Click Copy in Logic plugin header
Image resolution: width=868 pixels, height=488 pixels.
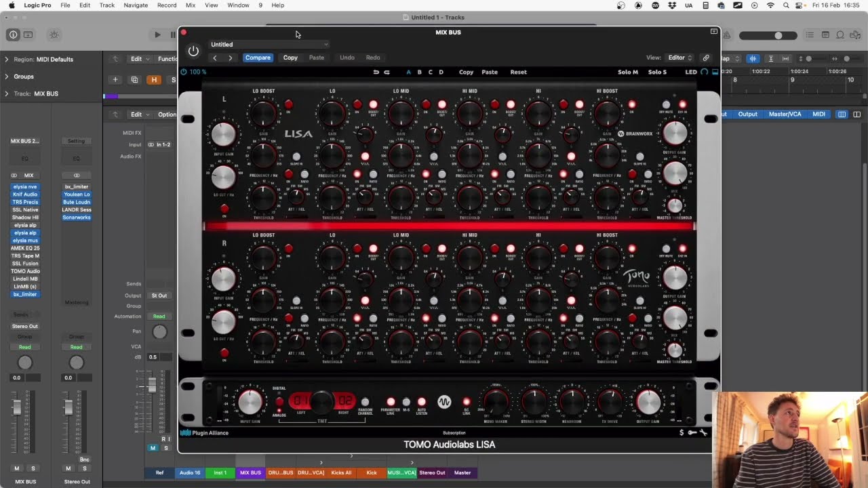[x=290, y=58]
